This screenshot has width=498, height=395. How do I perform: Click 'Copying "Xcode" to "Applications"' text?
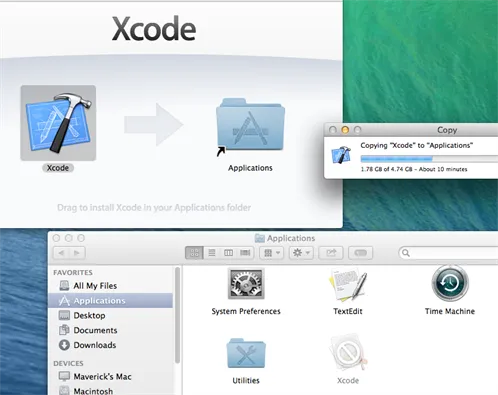click(x=417, y=145)
